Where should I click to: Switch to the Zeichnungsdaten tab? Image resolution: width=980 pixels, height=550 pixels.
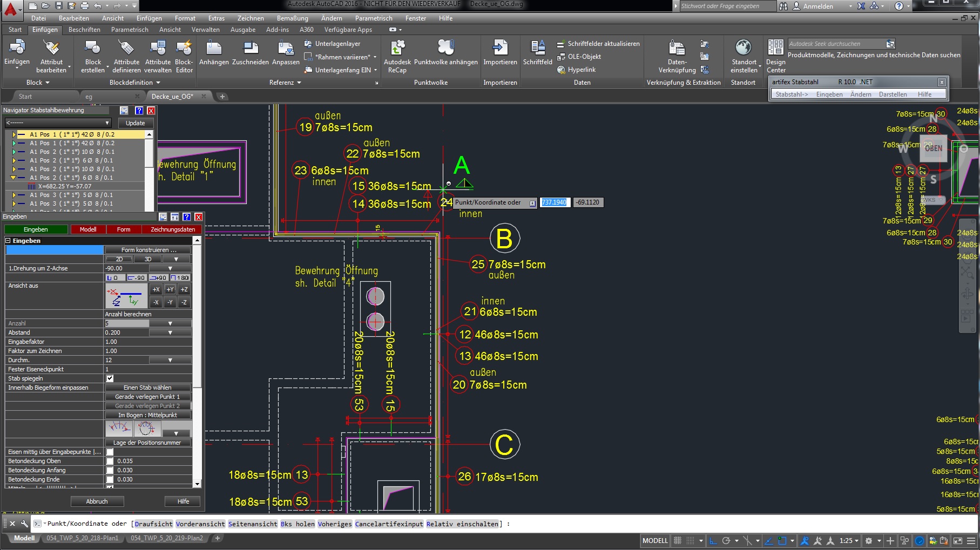(172, 229)
